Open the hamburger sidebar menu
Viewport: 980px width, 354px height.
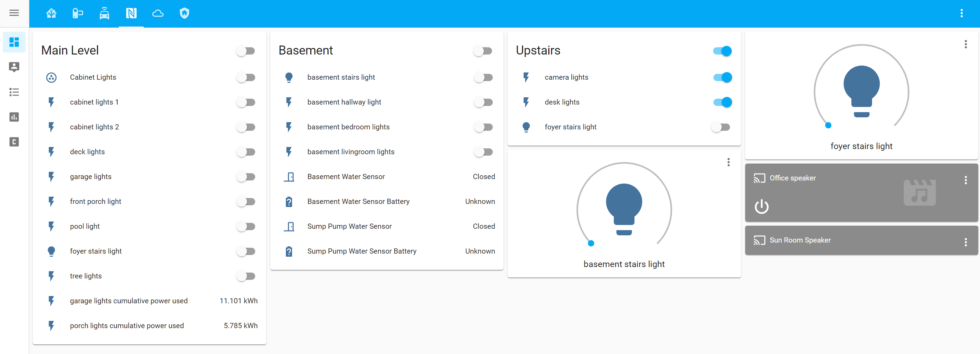point(14,13)
